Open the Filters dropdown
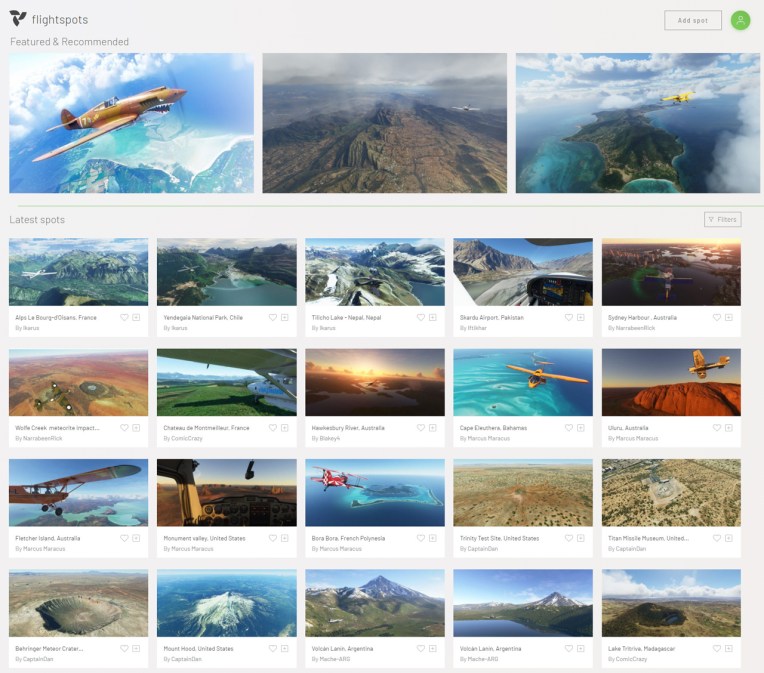 coord(722,219)
